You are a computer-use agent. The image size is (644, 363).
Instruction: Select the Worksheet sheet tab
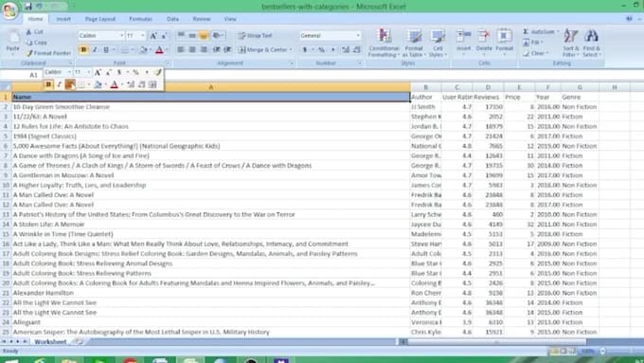[x=50, y=341]
